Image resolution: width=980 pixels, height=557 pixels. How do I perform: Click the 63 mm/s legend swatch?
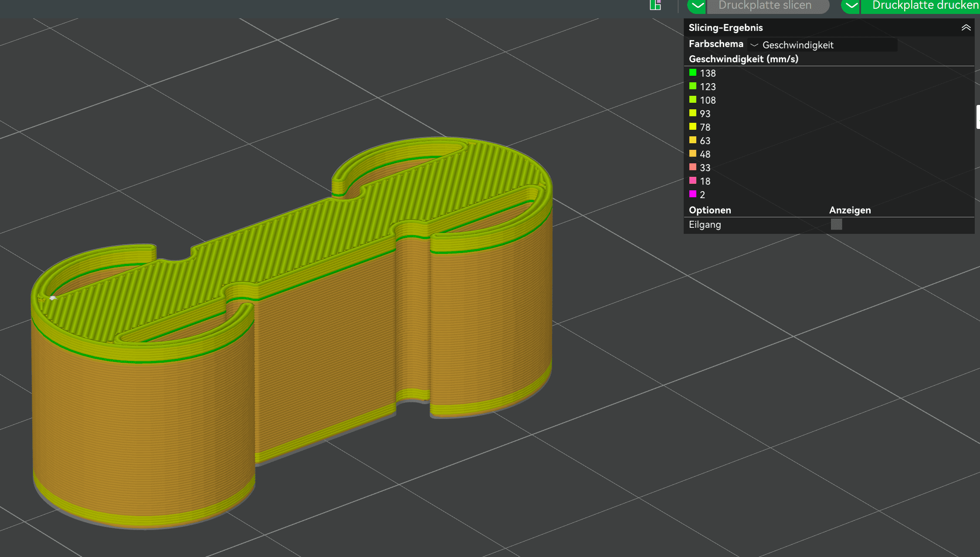point(693,140)
